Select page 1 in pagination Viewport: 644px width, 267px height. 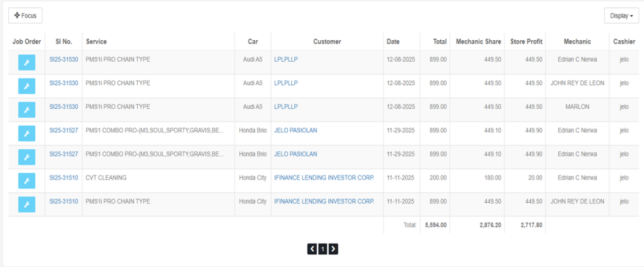323,249
